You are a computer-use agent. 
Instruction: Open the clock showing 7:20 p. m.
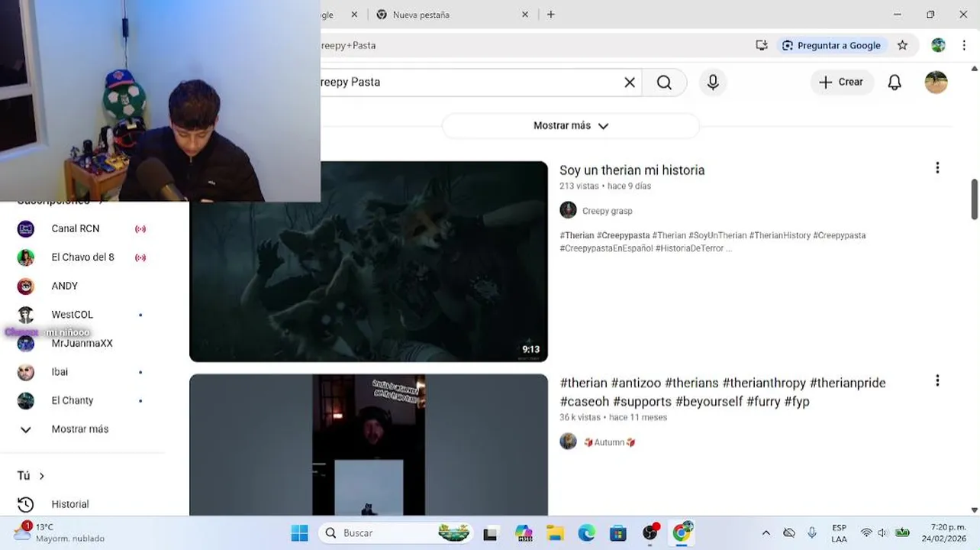(x=945, y=533)
